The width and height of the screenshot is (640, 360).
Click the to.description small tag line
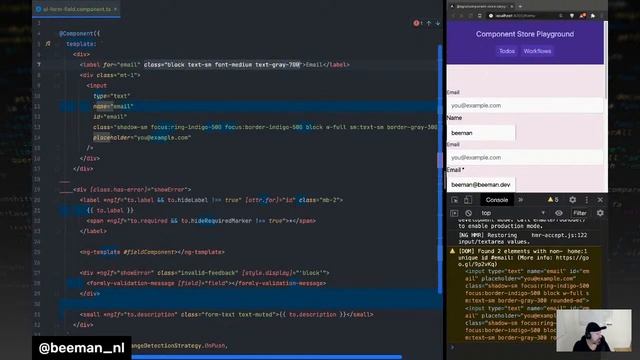click(x=227, y=314)
